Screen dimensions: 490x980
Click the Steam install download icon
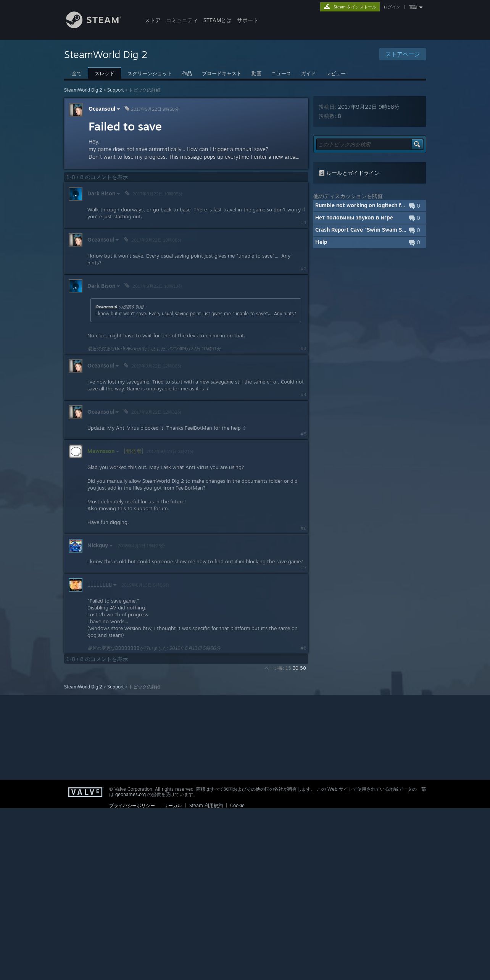point(327,7)
